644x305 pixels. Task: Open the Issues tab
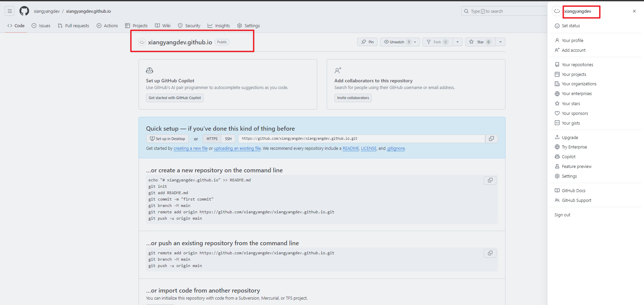point(41,26)
